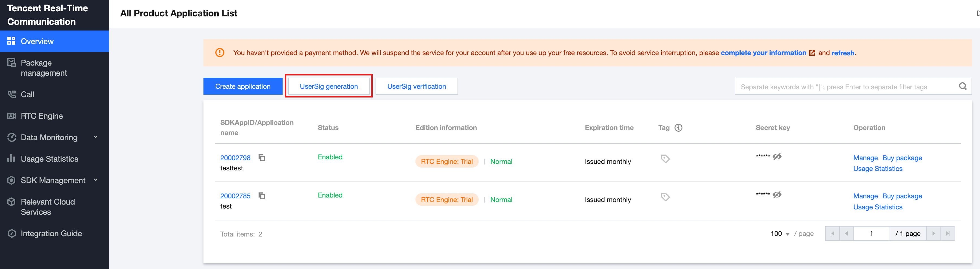Open Package management in sidebar
The height and width of the screenshot is (269, 980).
(x=44, y=68)
